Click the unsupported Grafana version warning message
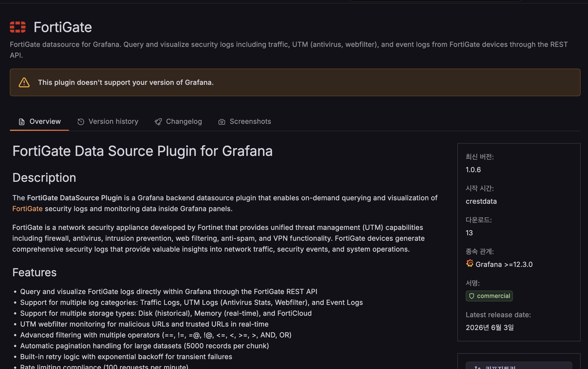Screen dimensions: 588x369 [x=126, y=82]
